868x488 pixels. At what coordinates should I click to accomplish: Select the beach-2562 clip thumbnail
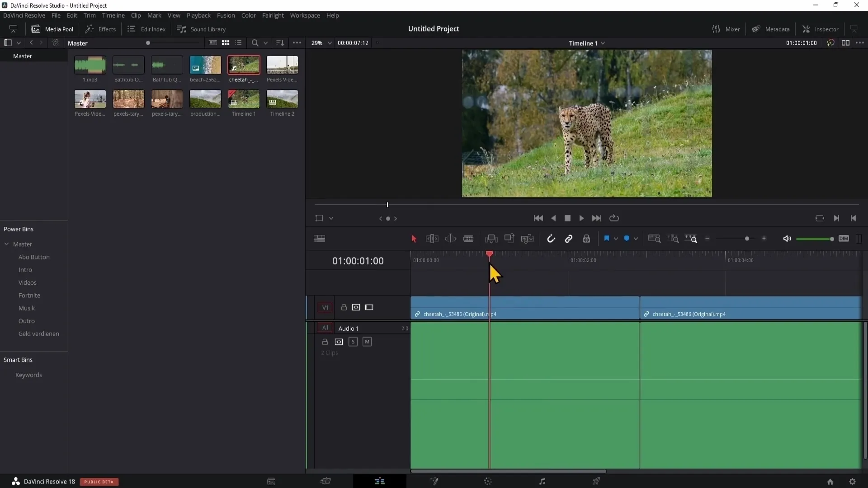tap(205, 65)
